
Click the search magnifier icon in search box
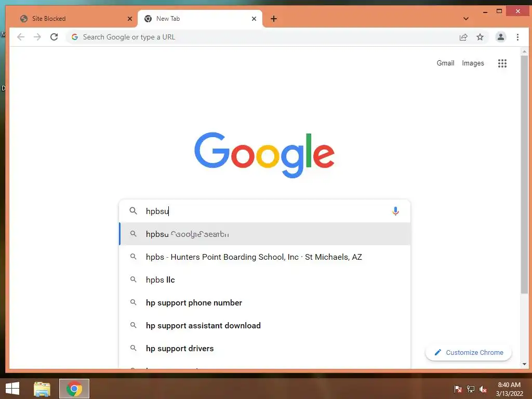pos(134,211)
